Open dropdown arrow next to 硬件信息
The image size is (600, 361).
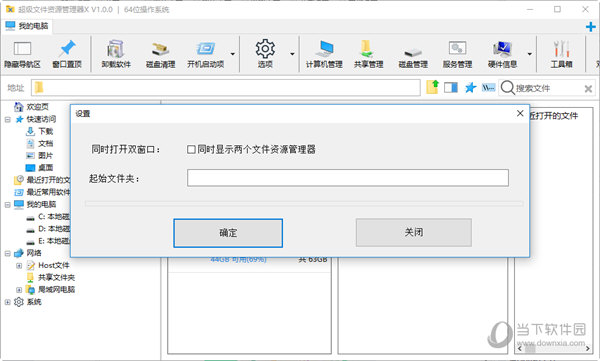click(x=530, y=54)
